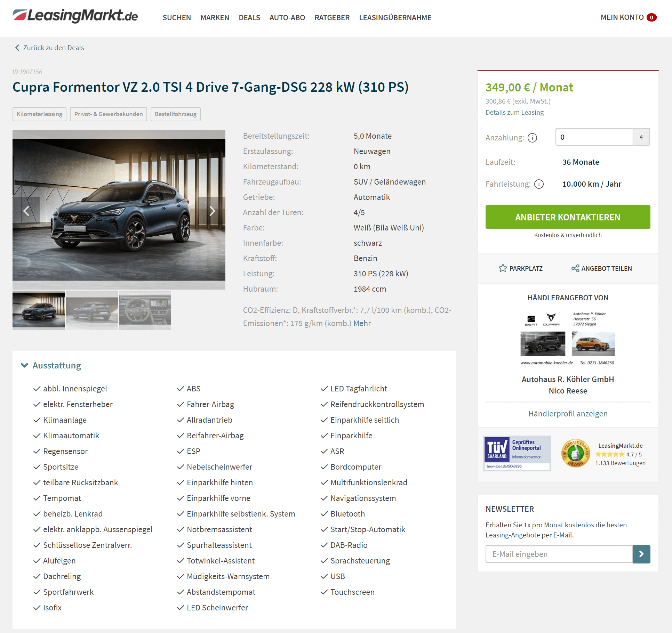
Task: Click the Cupra Formentor VZ title heading
Action: coord(210,87)
